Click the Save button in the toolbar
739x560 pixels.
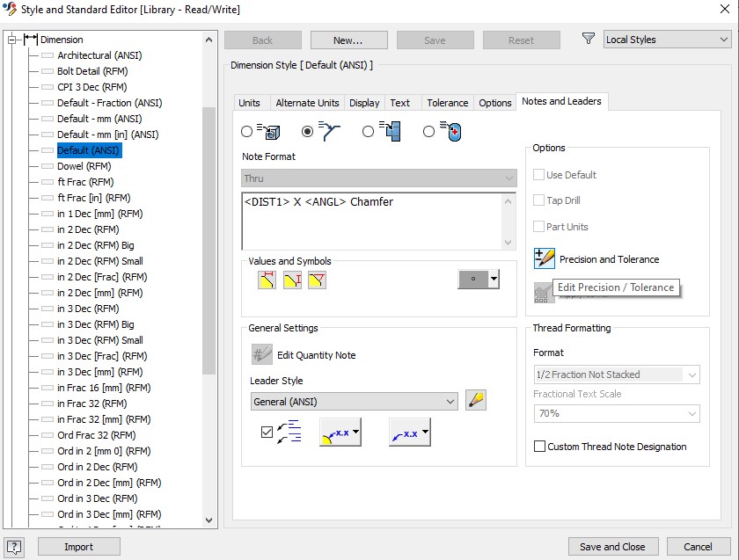pos(435,40)
